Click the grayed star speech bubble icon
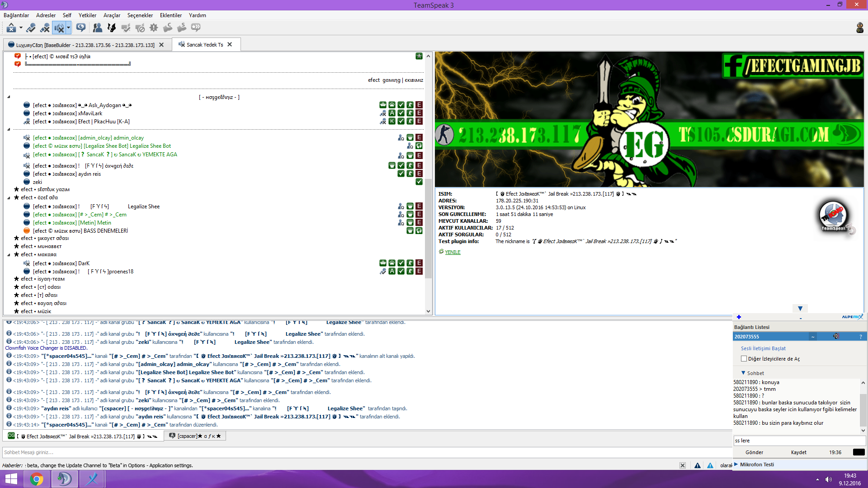The width and height of the screenshot is (868, 488). 196,28
